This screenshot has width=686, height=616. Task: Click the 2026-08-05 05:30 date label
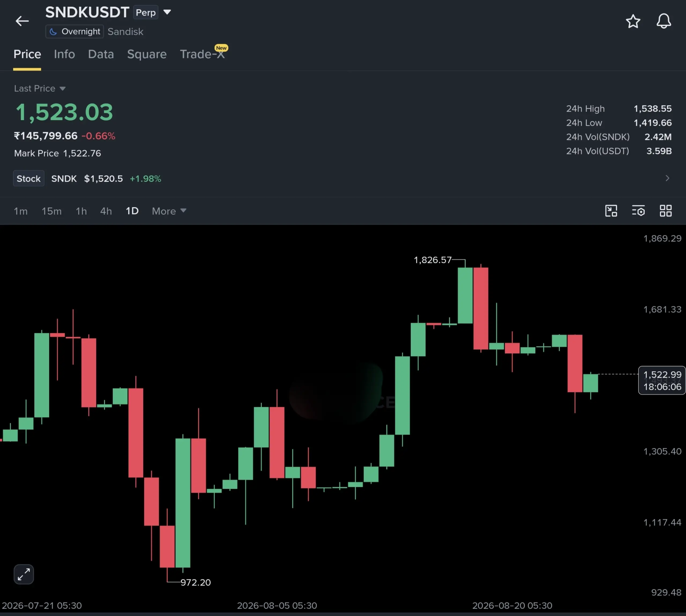277,606
